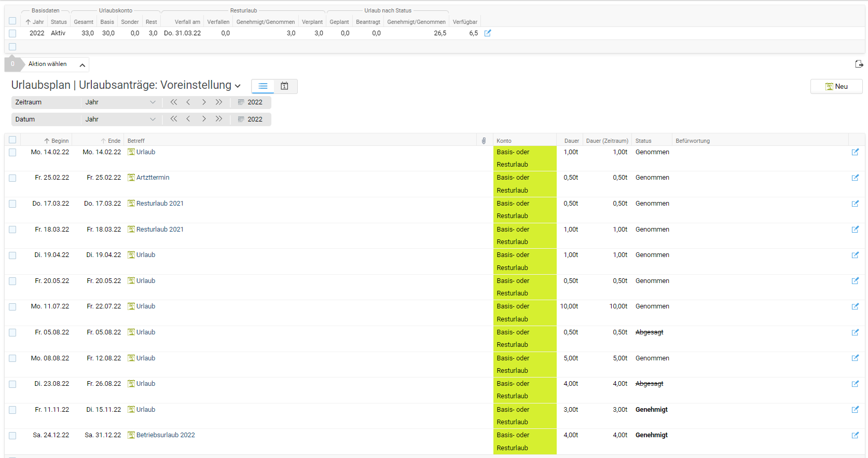Viewport: 868px width, 458px height.
Task: Click the export icon at top right
Action: point(859,64)
